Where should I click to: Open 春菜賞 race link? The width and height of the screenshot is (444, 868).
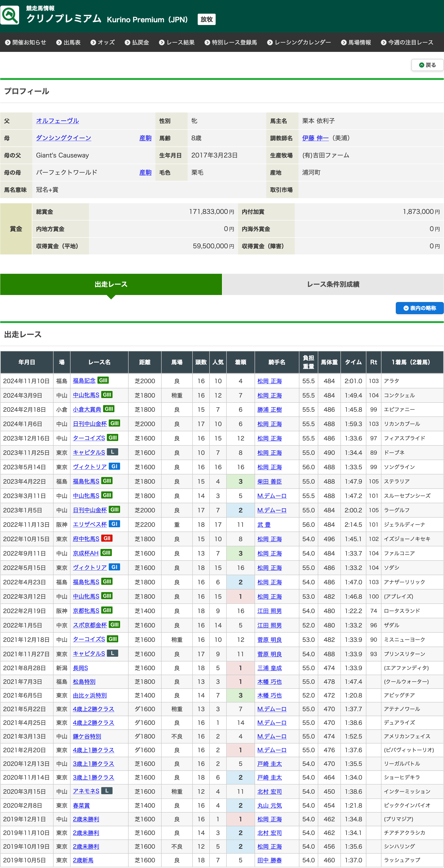81,805
